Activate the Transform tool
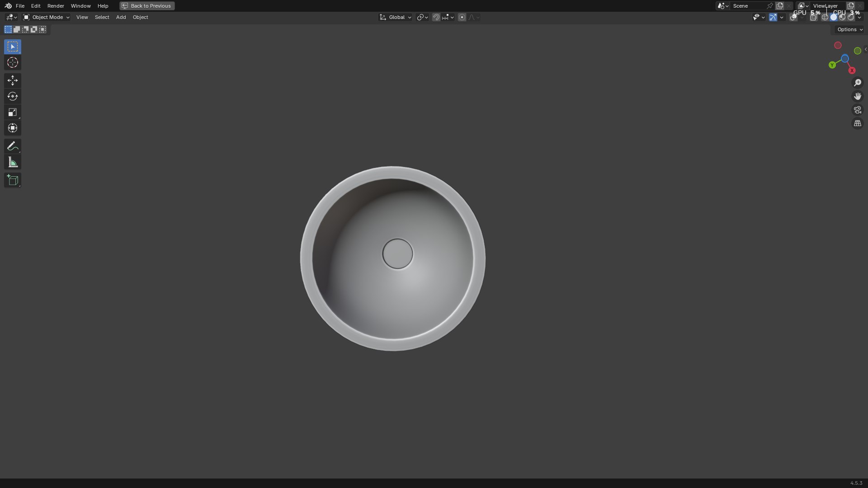The width and height of the screenshot is (868, 488). 13,128
